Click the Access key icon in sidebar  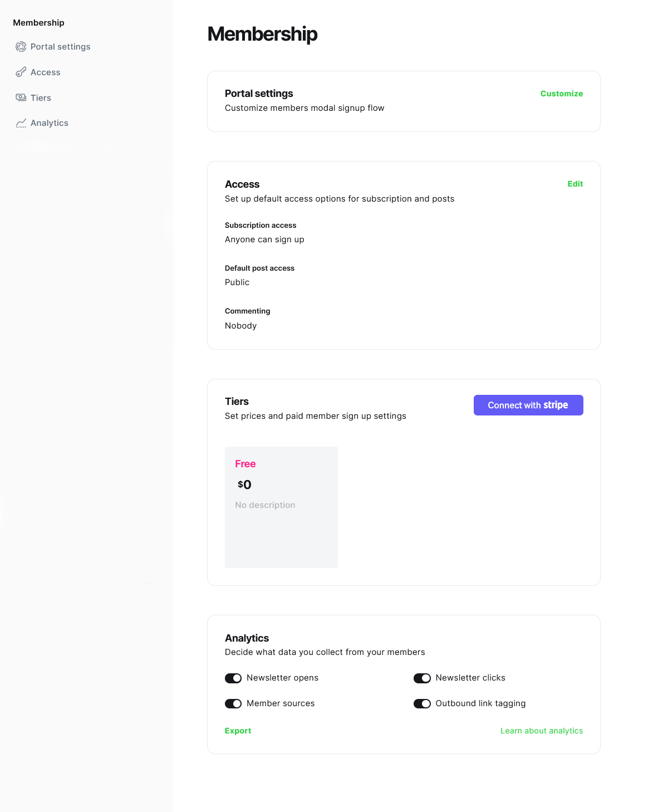21,72
